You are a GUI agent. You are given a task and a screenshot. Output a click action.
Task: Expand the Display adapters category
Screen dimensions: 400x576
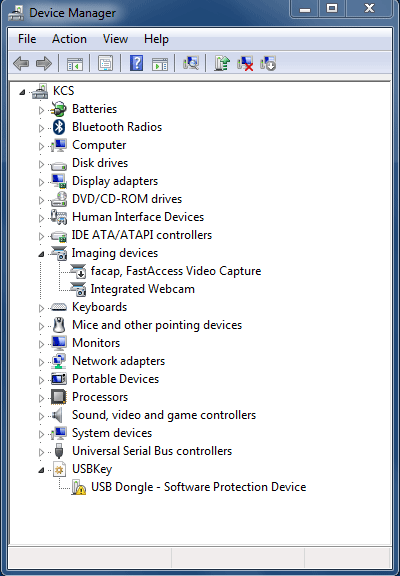[41, 182]
